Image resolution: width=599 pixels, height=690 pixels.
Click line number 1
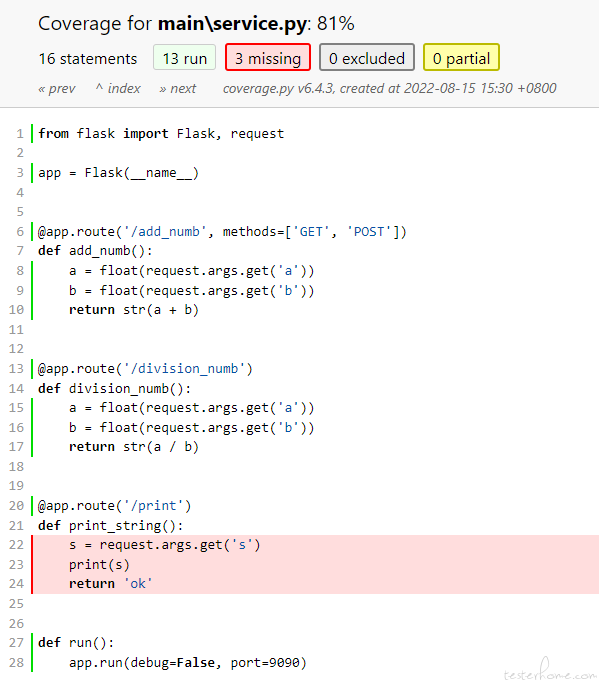[20, 133]
